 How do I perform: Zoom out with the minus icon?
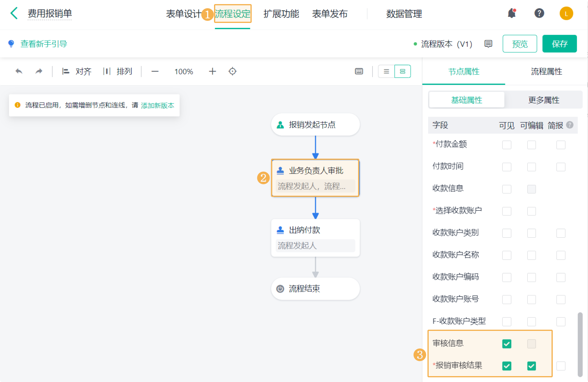point(155,71)
